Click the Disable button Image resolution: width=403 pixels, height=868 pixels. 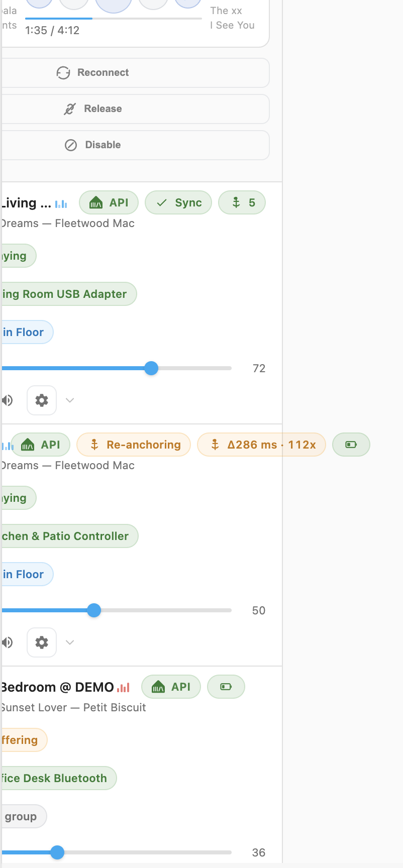[x=135, y=145]
